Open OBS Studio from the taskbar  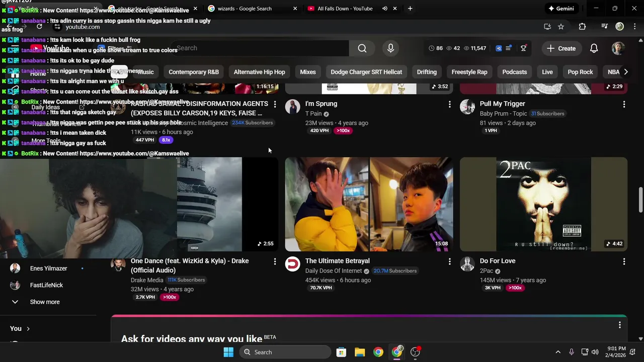(x=416, y=352)
